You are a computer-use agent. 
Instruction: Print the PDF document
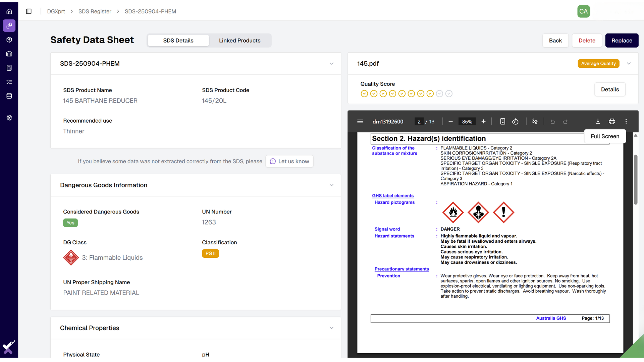(612, 121)
